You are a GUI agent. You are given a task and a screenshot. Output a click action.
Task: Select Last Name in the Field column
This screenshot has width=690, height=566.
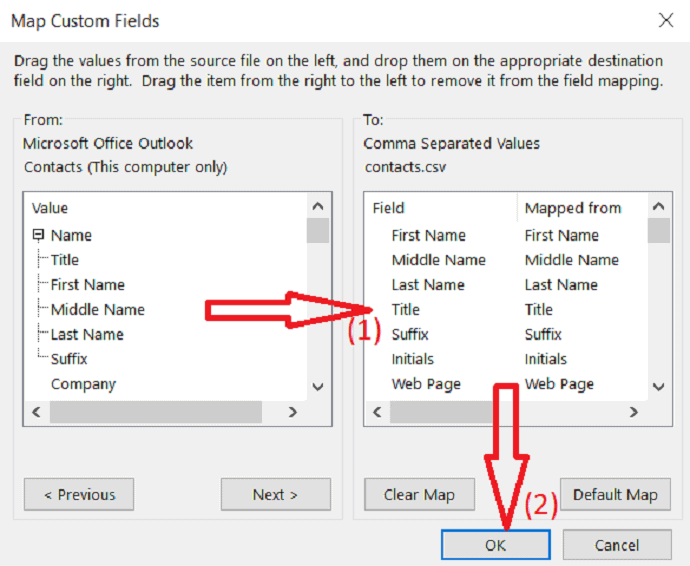coord(428,285)
